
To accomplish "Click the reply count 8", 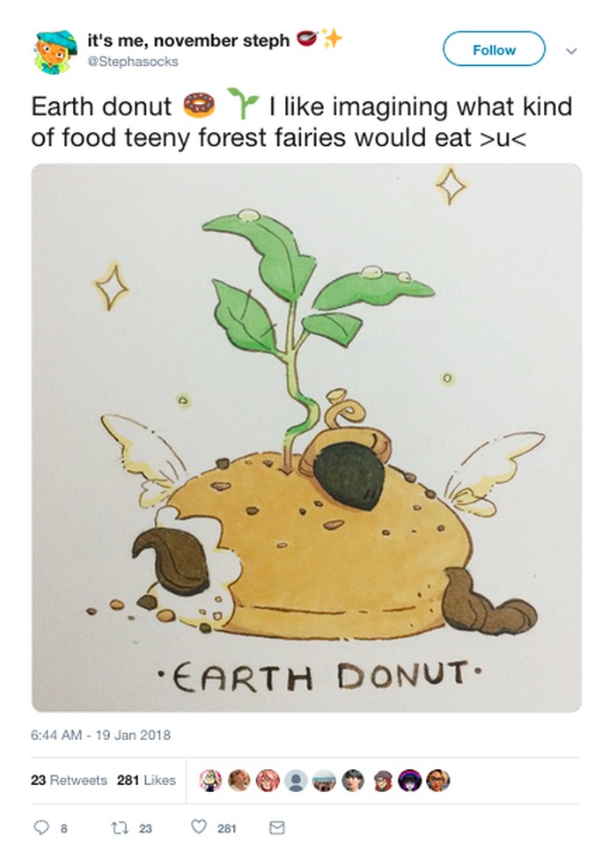I will tap(64, 829).
